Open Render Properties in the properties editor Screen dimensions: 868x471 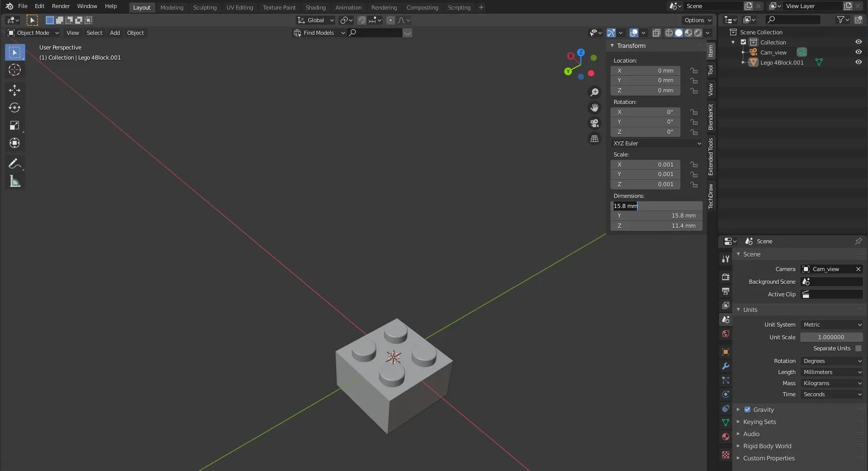coord(725,277)
